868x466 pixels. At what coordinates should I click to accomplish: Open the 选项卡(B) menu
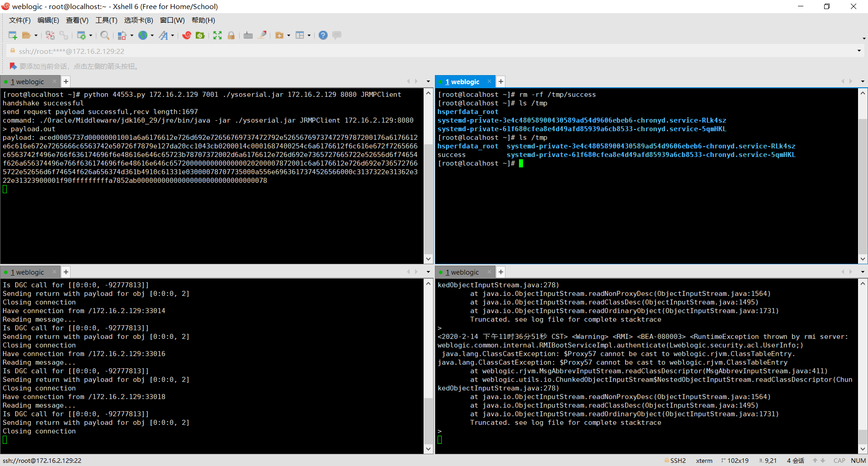click(139, 20)
